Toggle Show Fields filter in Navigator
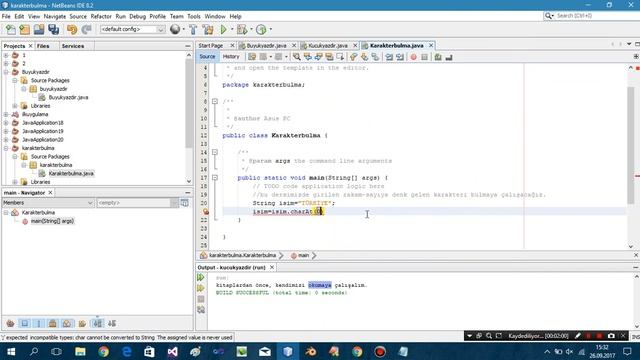640x360 pixels. (25, 324)
